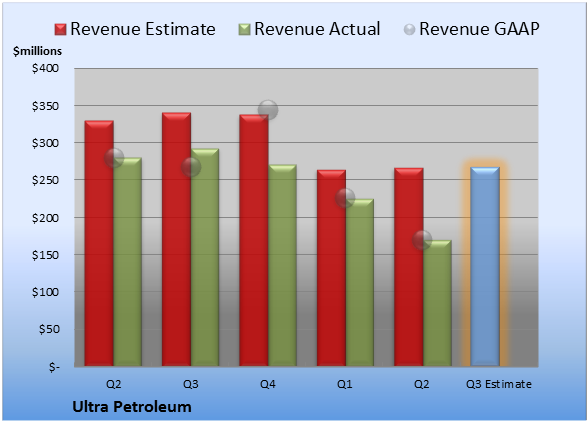Select the blue Q3 Estimate bar
The width and height of the screenshot is (588, 422).
pos(485,266)
